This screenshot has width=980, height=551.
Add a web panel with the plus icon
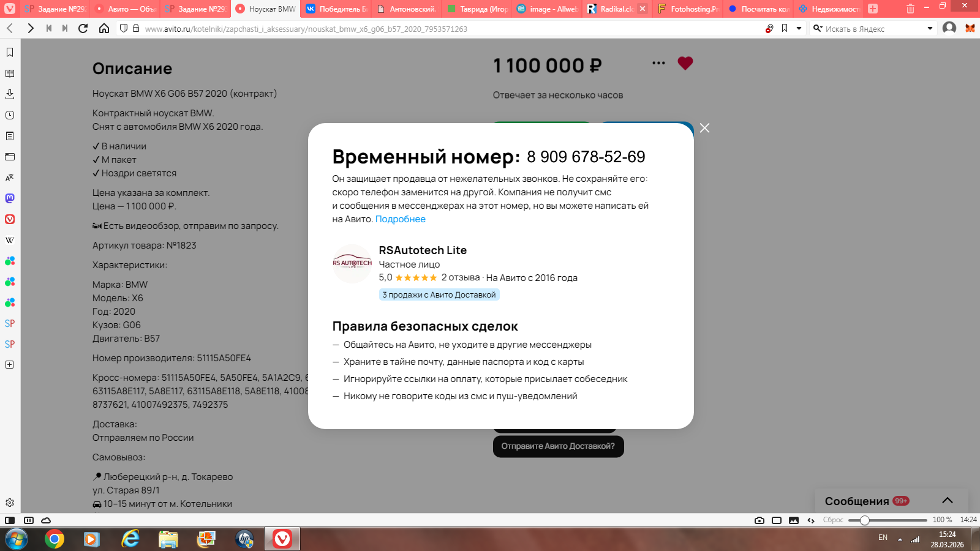click(10, 365)
